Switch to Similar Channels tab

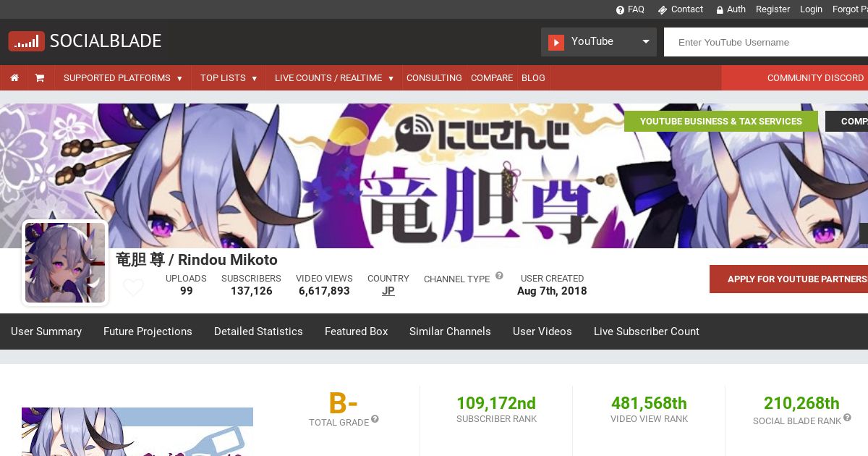[450, 332]
